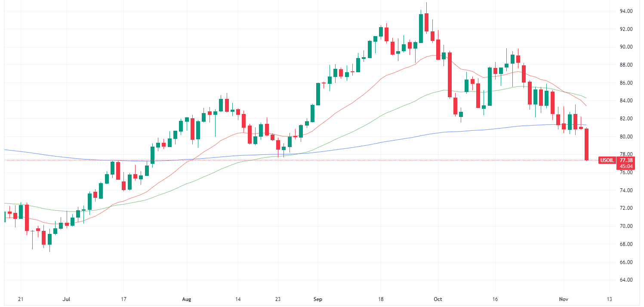Click the 13 date label on the time axis
644x307 pixels.
point(609,299)
